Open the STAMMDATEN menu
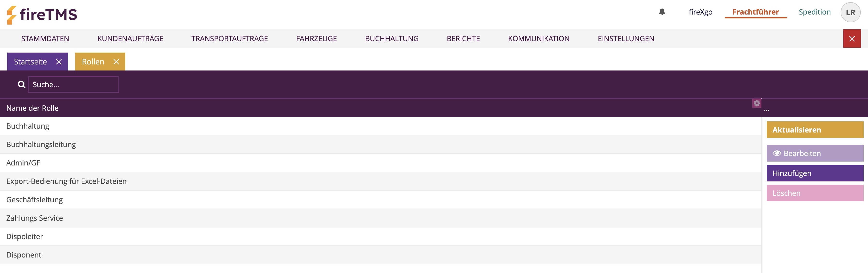This screenshot has width=868, height=273. click(x=45, y=39)
